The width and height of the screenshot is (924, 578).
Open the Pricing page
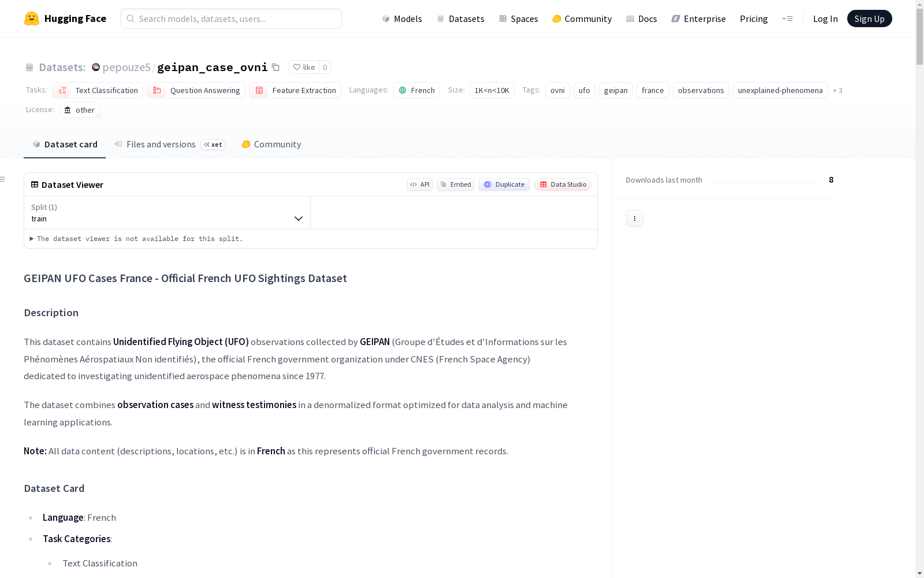754,18
